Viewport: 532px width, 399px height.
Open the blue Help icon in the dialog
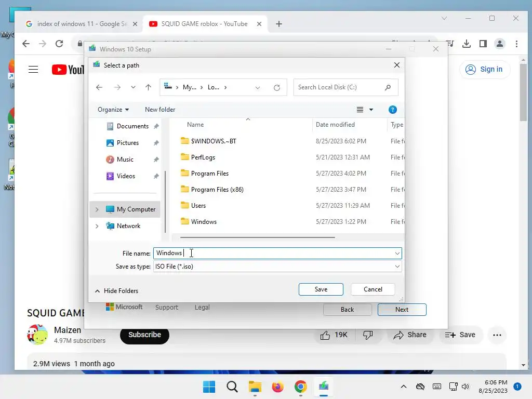(x=393, y=110)
